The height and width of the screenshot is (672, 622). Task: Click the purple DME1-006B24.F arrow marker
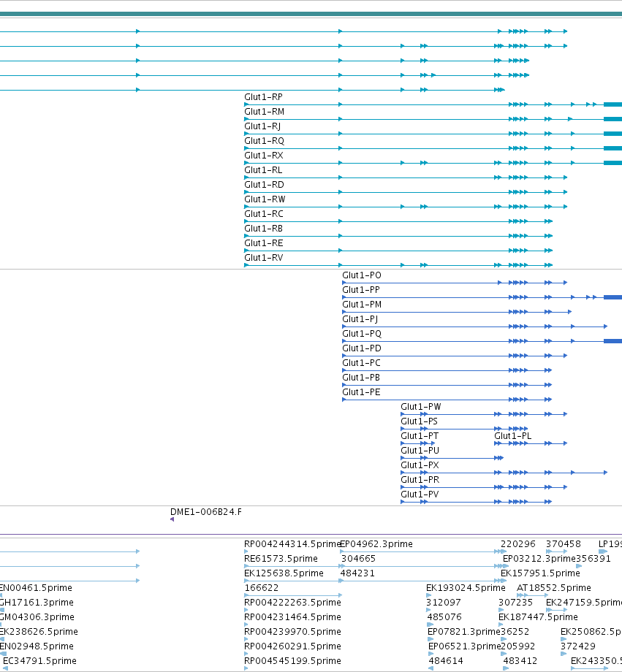coord(172,519)
